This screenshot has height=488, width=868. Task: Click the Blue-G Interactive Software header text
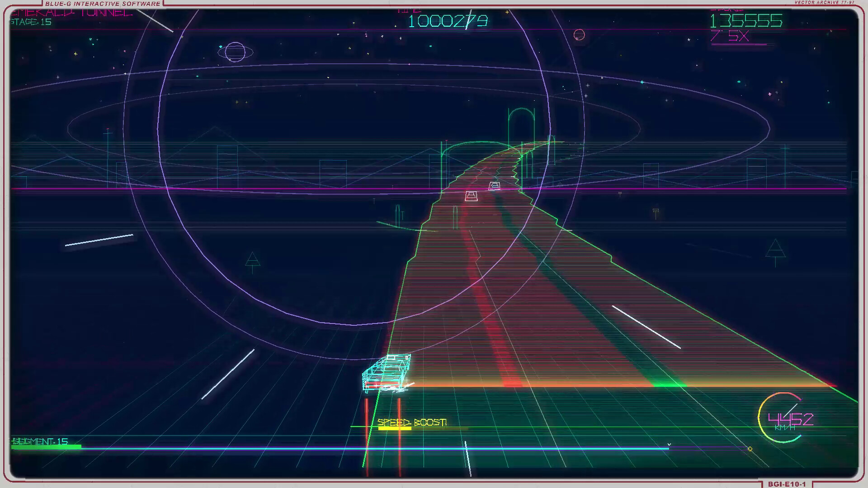103,4
